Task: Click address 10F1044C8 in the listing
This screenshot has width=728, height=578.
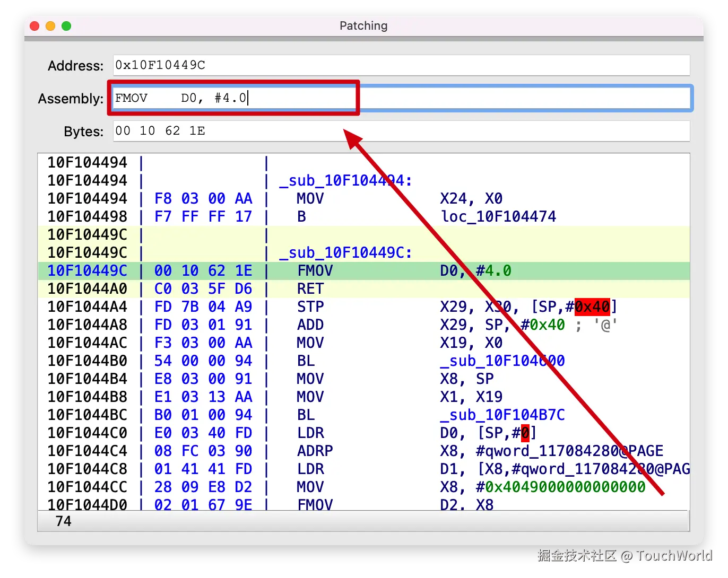Action: click(88, 469)
